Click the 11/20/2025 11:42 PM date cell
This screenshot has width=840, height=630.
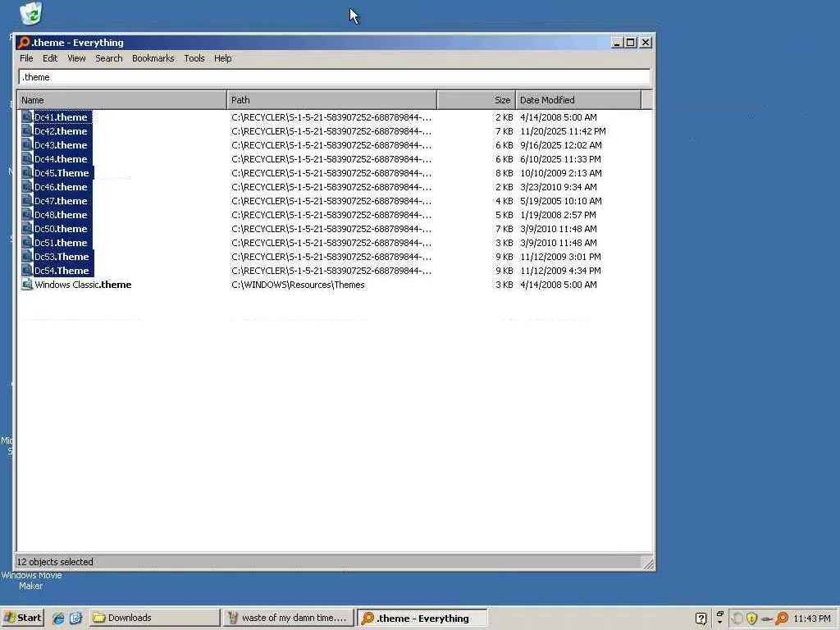[x=563, y=131]
